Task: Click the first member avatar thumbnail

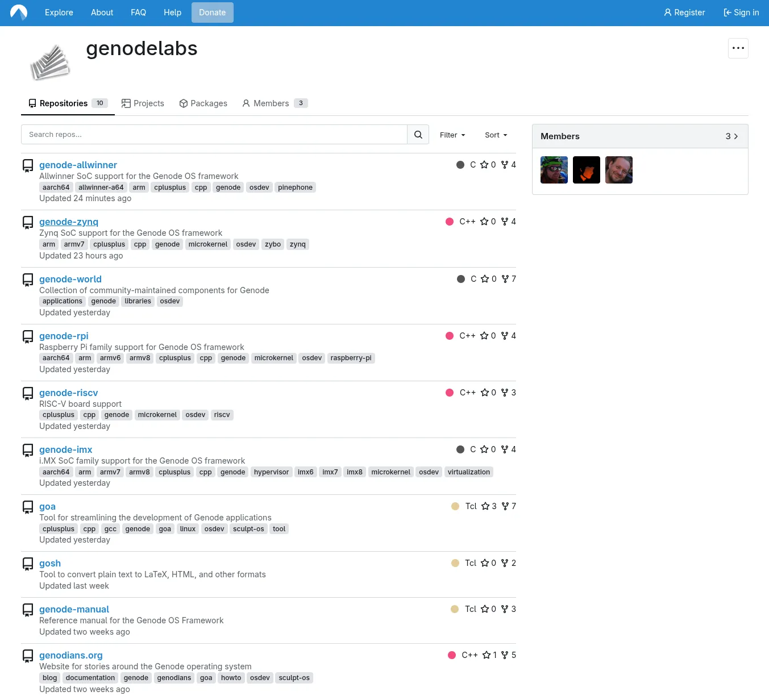Action: [x=554, y=170]
